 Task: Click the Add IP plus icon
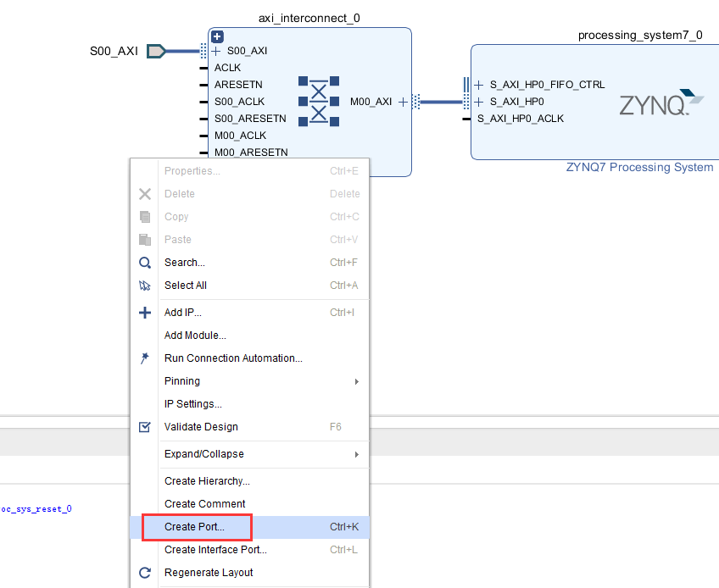(x=145, y=313)
